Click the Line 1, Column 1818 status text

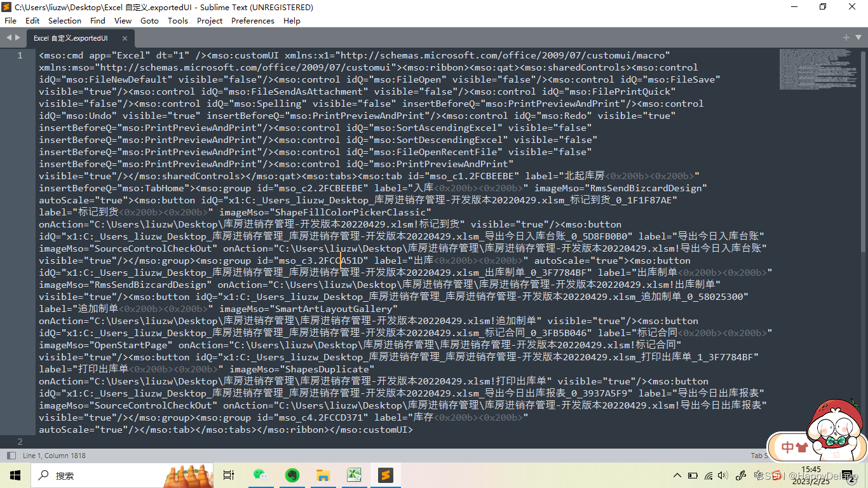54,456
